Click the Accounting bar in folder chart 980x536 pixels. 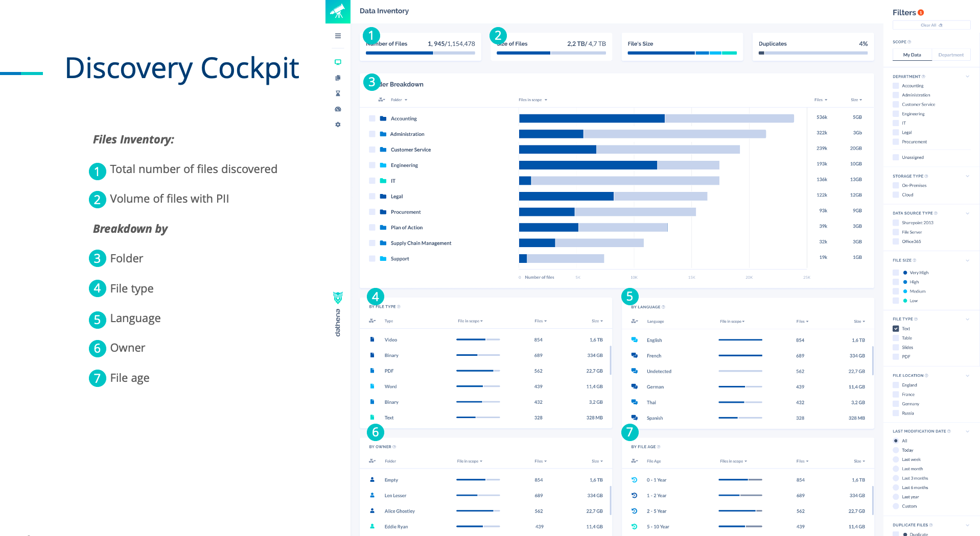tap(657, 118)
